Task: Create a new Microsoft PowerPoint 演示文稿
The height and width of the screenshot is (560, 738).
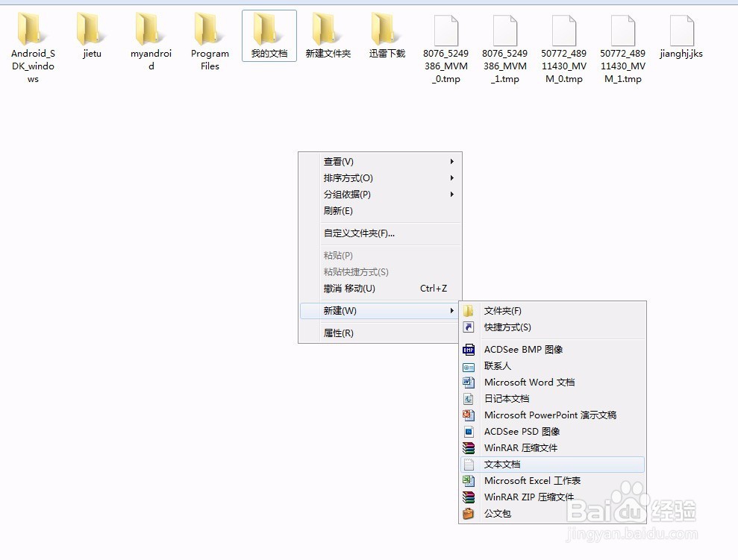Action: (x=552, y=415)
